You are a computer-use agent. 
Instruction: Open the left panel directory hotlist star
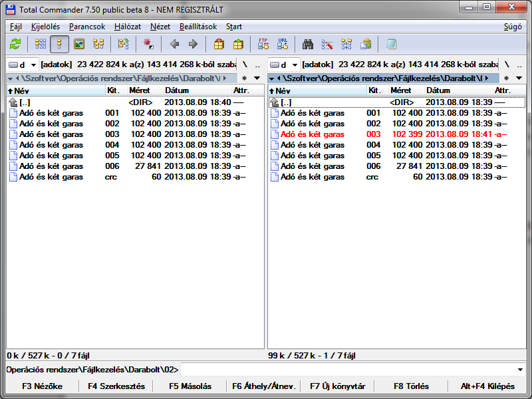click(x=244, y=78)
